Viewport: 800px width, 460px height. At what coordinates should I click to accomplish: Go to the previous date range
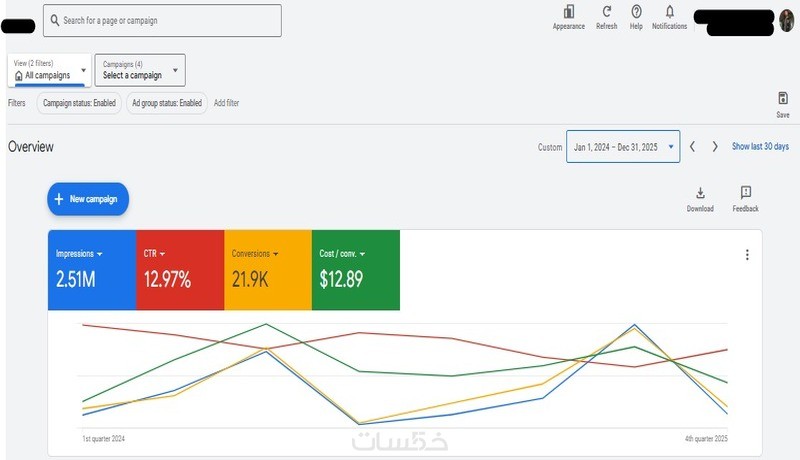692,147
